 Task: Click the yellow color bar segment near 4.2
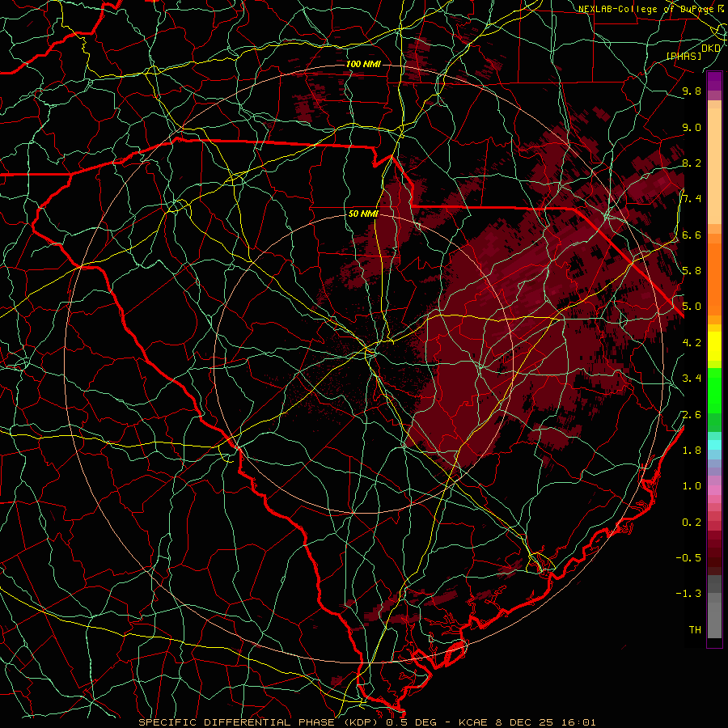coord(714,346)
